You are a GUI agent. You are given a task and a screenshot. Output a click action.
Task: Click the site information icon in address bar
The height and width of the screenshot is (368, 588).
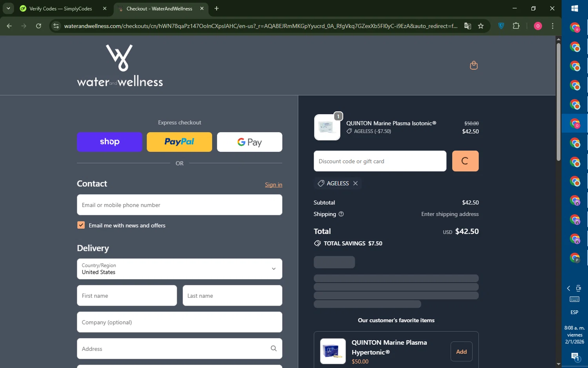[x=56, y=26]
